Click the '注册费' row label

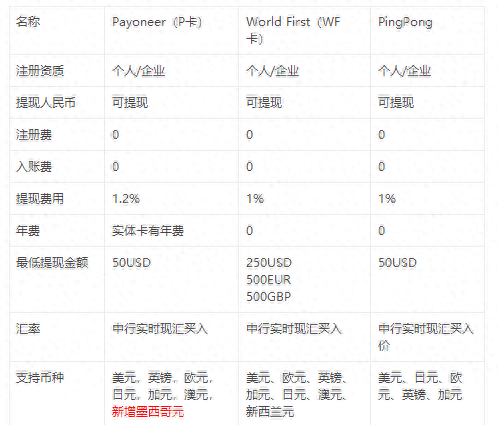[x=34, y=135]
